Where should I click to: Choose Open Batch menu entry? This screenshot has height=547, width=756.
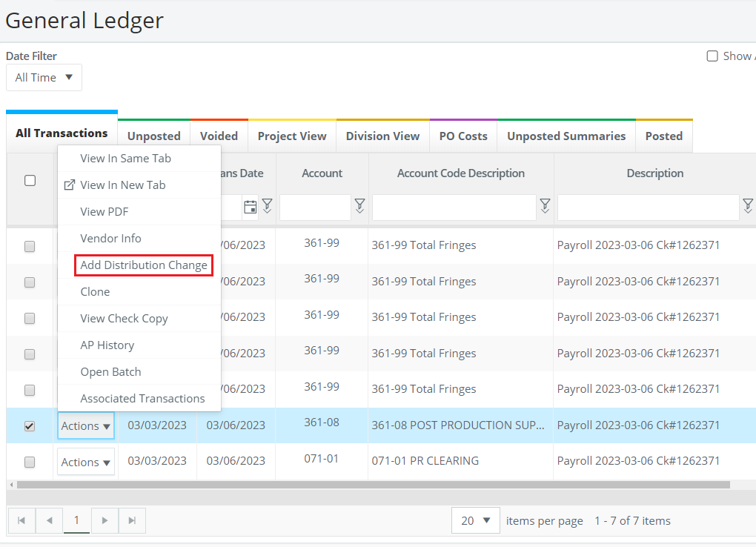(x=139, y=372)
